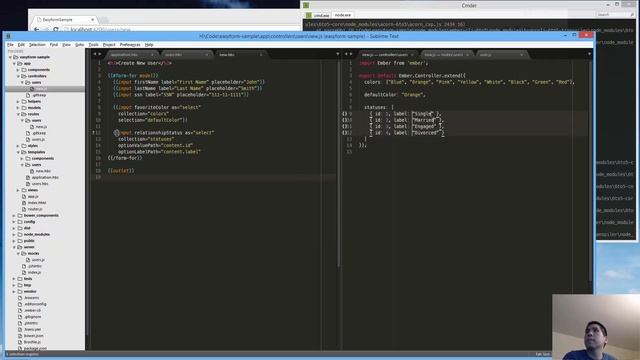Open bower.json in the sidebar tree
The height and width of the screenshot is (360, 640).
[33, 336]
